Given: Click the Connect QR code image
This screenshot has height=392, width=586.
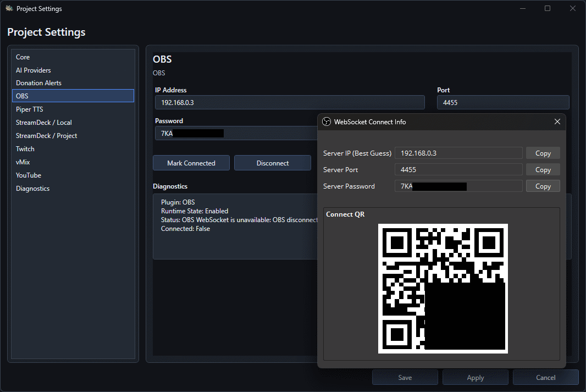Looking at the screenshot, I should 443,289.
